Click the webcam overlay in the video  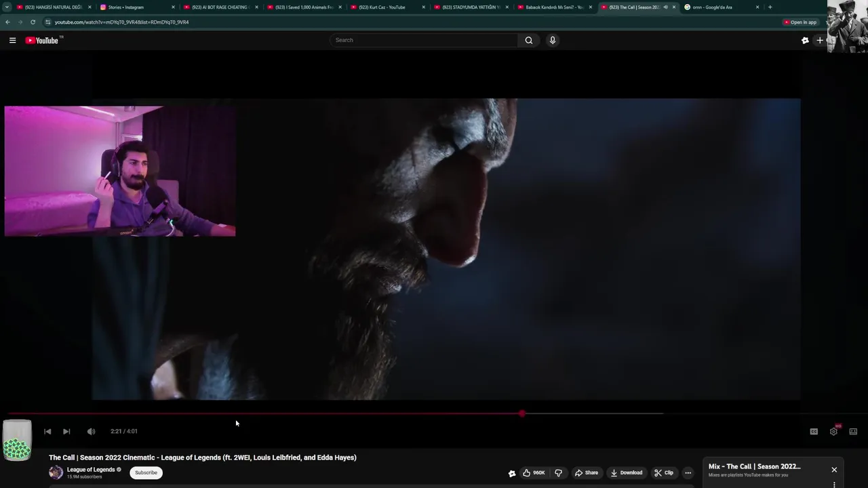coord(120,171)
